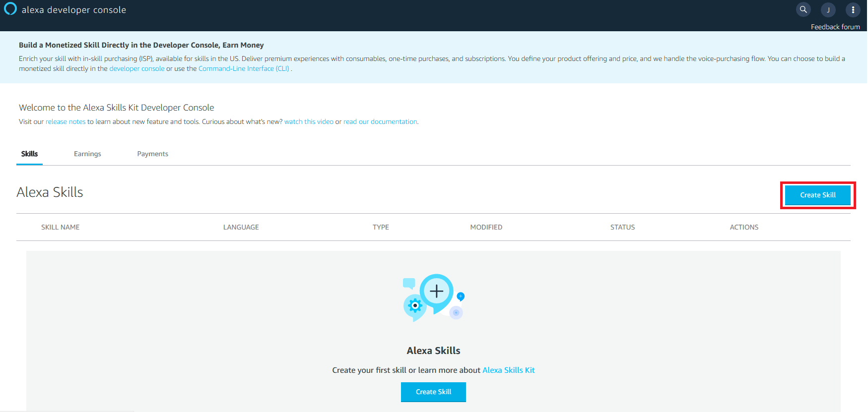The image size is (868, 412).
Task: Open the Alexa Skills Kit link
Action: (509, 370)
